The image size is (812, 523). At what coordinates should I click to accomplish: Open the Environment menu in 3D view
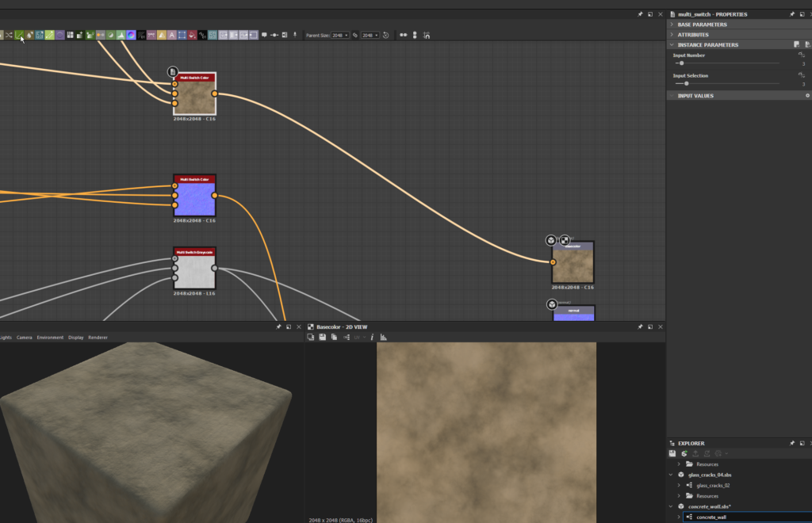tap(50, 338)
